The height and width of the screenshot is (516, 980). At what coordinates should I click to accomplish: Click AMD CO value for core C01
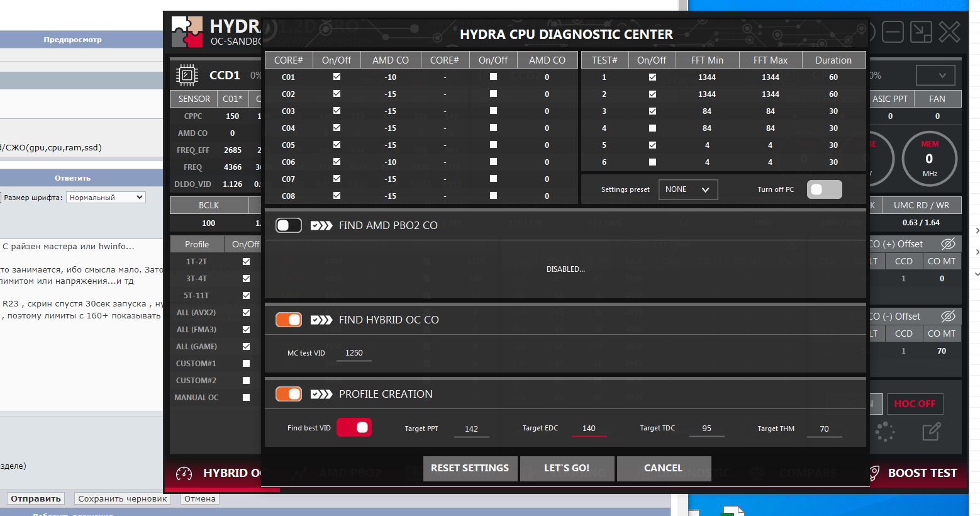pos(391,77)
